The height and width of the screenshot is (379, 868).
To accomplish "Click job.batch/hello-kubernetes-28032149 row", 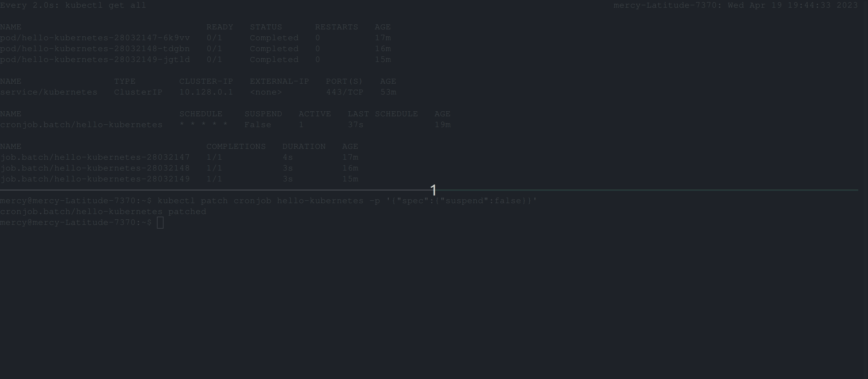I will (x=95, y=179).
